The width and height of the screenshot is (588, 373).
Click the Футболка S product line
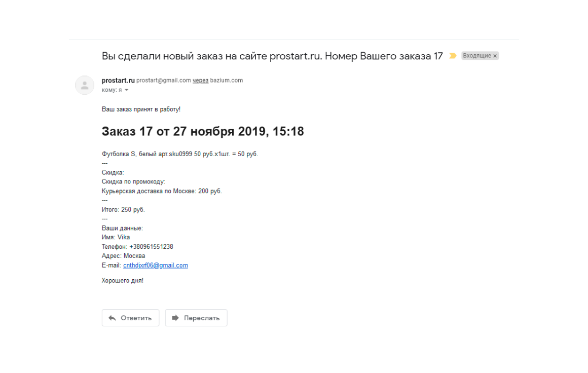(x=180, y=154)
